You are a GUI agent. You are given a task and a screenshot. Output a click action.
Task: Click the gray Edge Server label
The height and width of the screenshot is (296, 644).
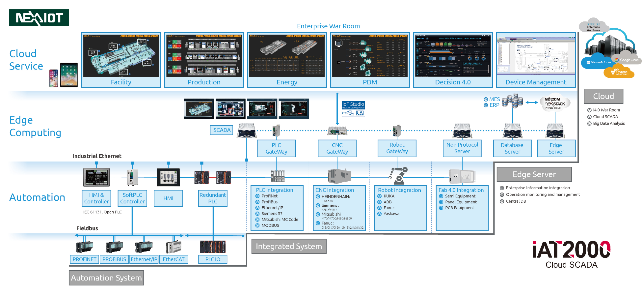click(534, 174)
